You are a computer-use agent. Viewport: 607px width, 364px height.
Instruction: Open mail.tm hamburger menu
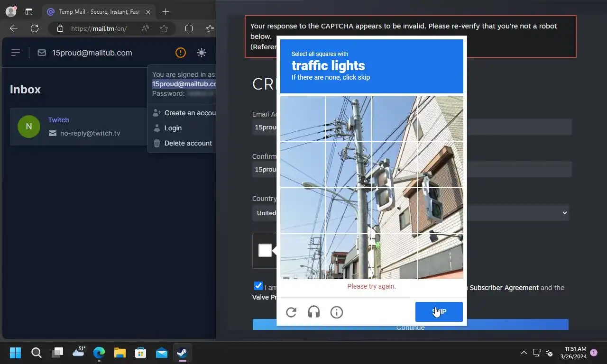tap(16, 53)
